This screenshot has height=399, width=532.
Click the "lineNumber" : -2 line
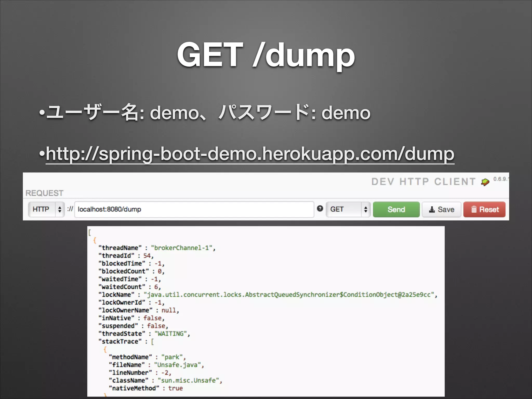[140, 373]
